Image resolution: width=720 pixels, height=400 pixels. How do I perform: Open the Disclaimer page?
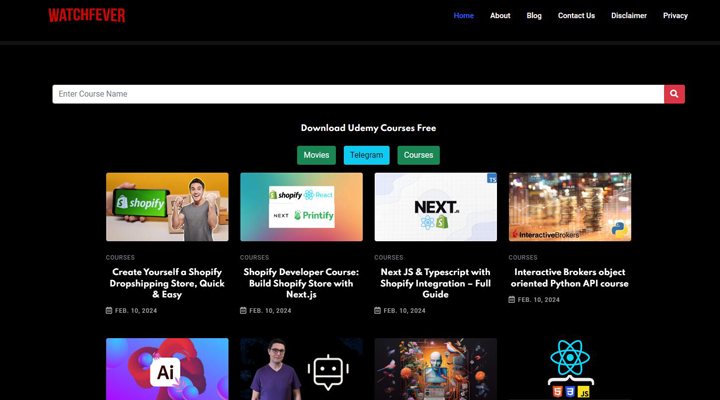point(629,16)
